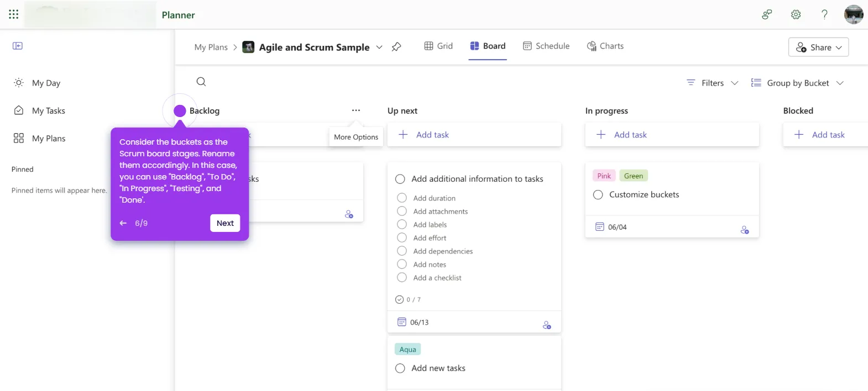
Task: Mark 'Add additional information to tasks' complete
Action: [x=400, y=179]
